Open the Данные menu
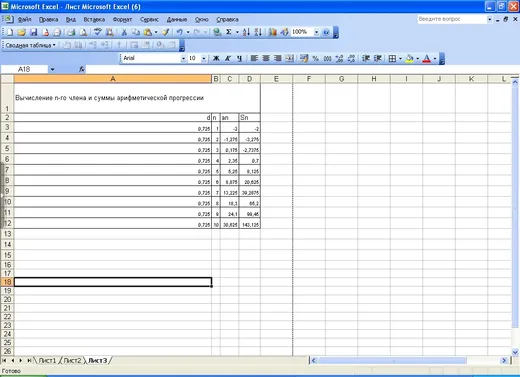The image size is (520, 377). point(177,19)
